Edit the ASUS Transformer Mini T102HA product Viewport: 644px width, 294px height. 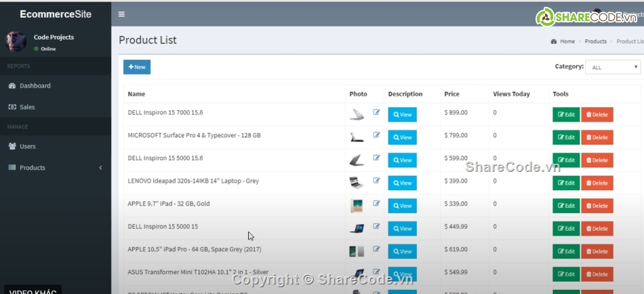pyautogui.click(x=566, y=274)
